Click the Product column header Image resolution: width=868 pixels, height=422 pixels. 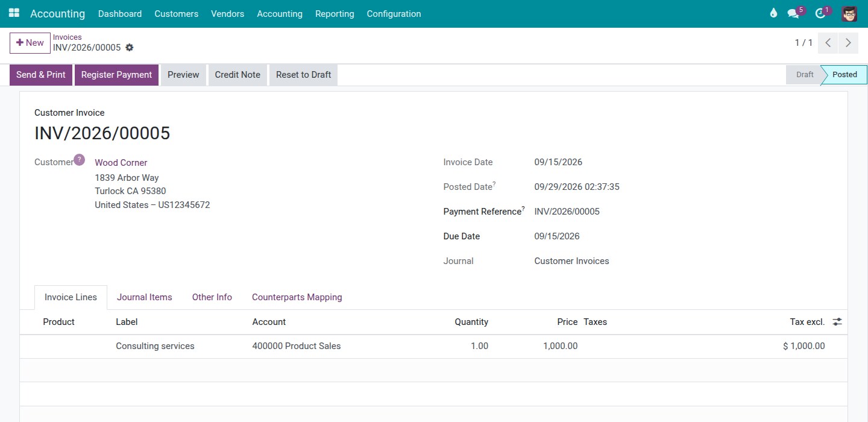[59, 322]
